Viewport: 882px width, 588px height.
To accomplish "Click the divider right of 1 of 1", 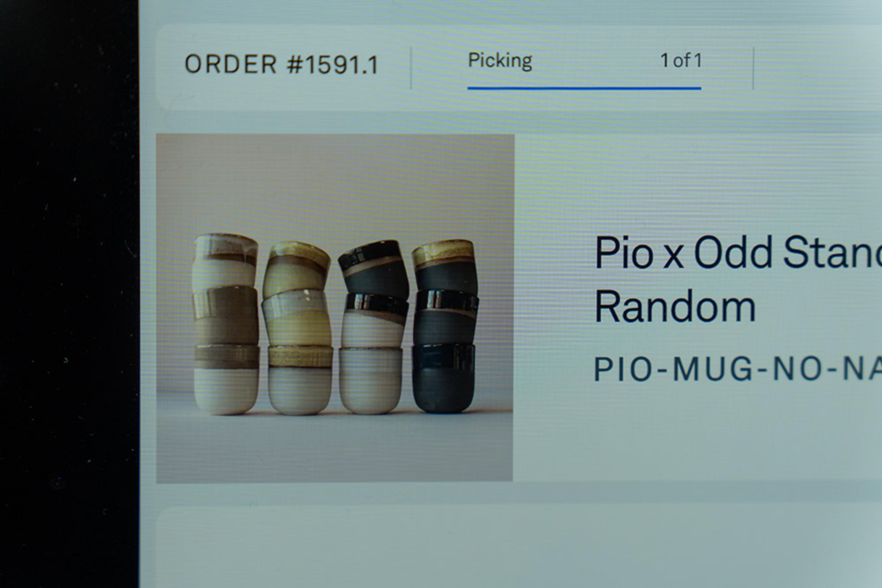I will (x=753, y=68).
